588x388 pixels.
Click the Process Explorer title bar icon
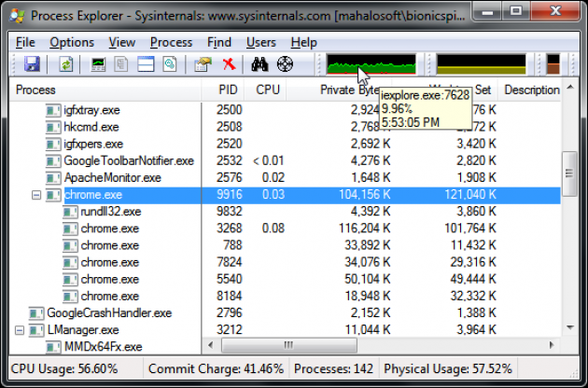pyautogui.click(x=17, y=16)
